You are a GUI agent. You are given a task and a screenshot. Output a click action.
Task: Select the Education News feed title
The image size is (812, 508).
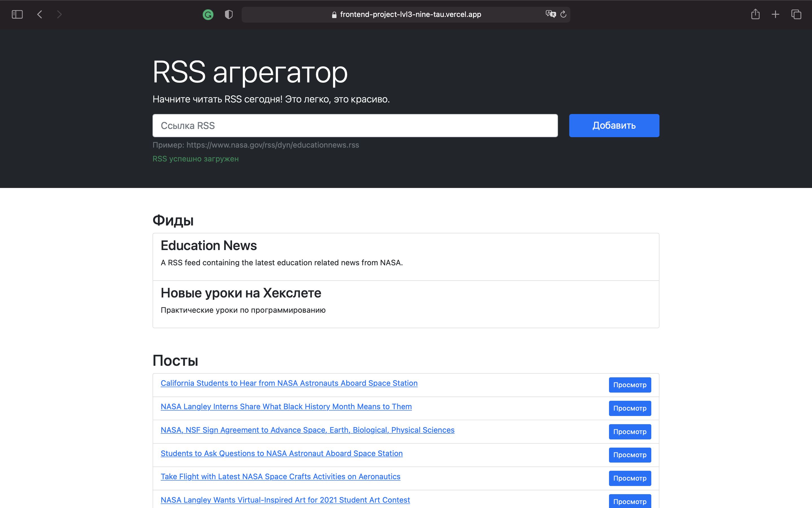coord(209,246)
